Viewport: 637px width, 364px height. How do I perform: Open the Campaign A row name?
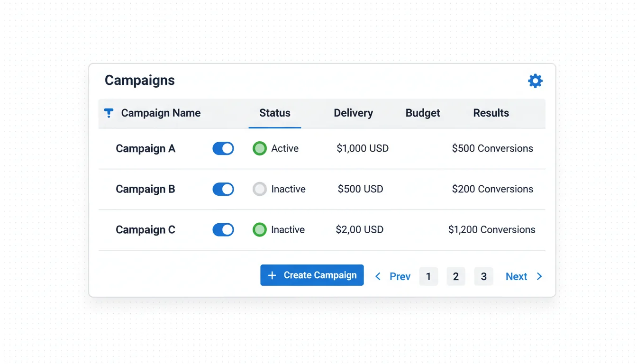tap(146, 148)
